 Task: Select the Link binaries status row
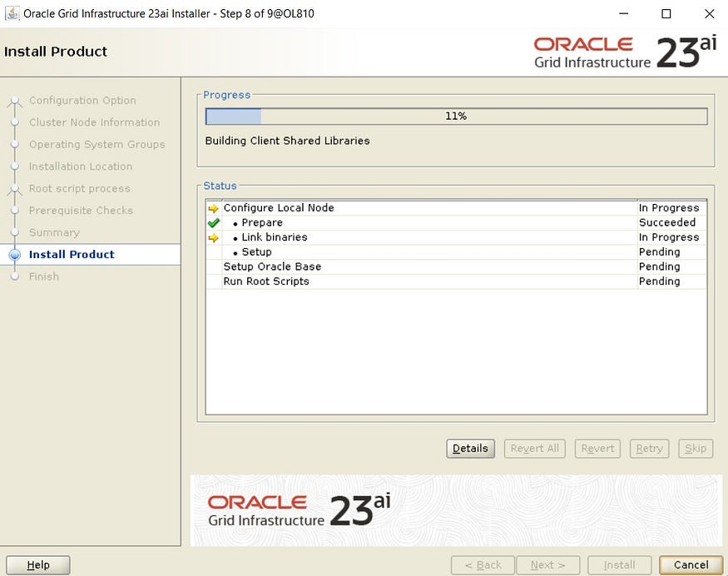(457, 237)
